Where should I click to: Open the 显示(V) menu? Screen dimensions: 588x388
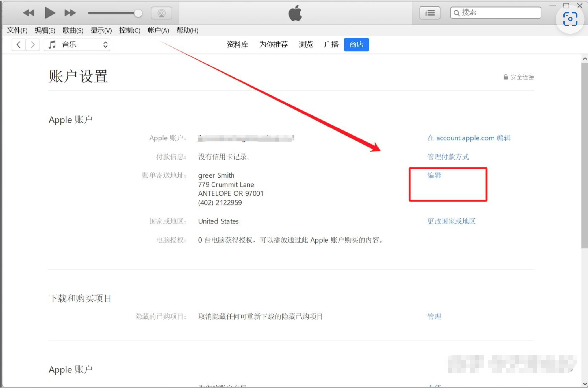point(101,30)
